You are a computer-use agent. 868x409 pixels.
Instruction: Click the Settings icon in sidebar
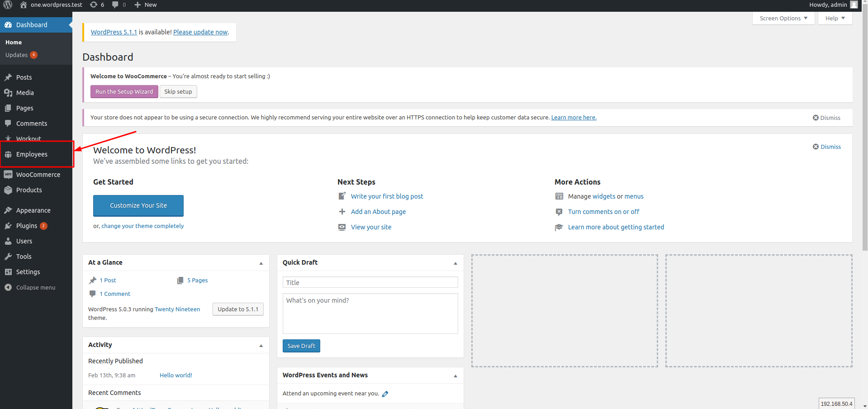tap(8, 272)
